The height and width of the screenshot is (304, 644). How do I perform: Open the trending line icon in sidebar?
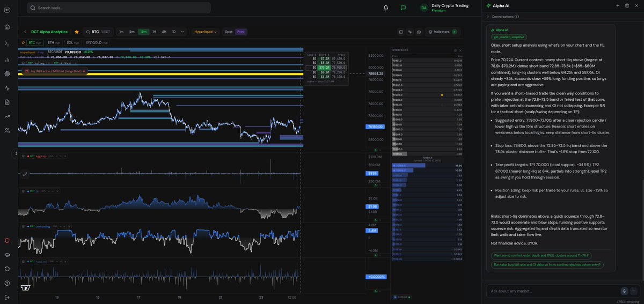point(7,116)
